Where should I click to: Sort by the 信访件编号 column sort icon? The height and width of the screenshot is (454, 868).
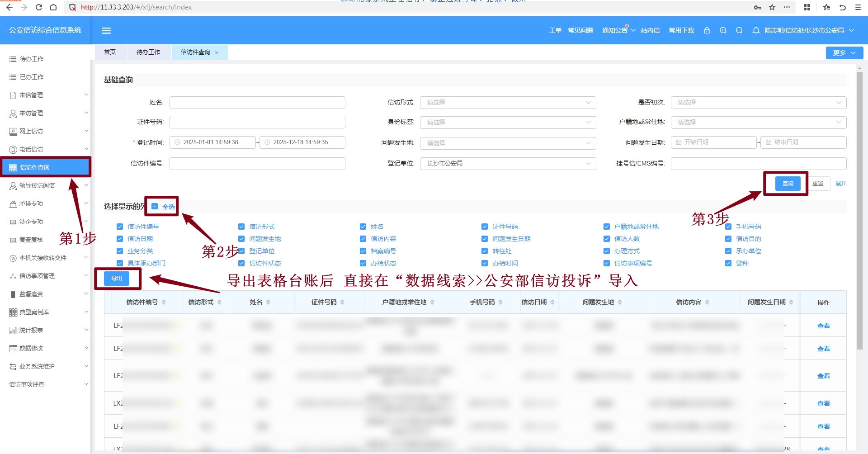[164, 302]
